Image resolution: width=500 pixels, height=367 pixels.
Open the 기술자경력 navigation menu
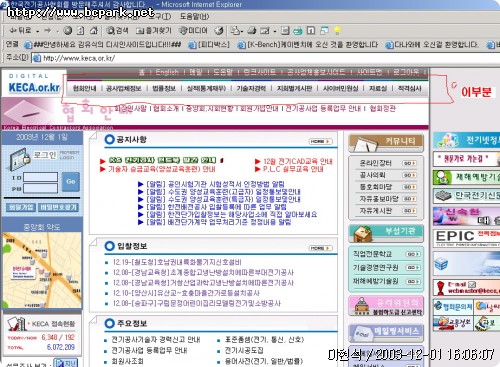(251, 88)
